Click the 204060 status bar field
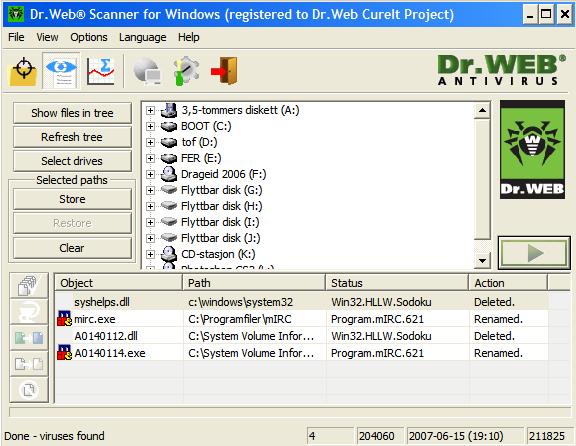The image size is (576, 446). (380, 436)
